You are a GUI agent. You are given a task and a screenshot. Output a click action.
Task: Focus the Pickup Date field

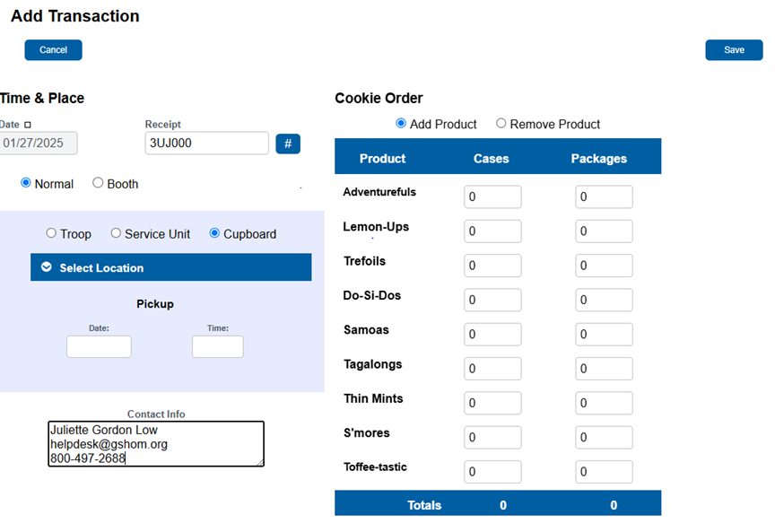pos(99,347)
